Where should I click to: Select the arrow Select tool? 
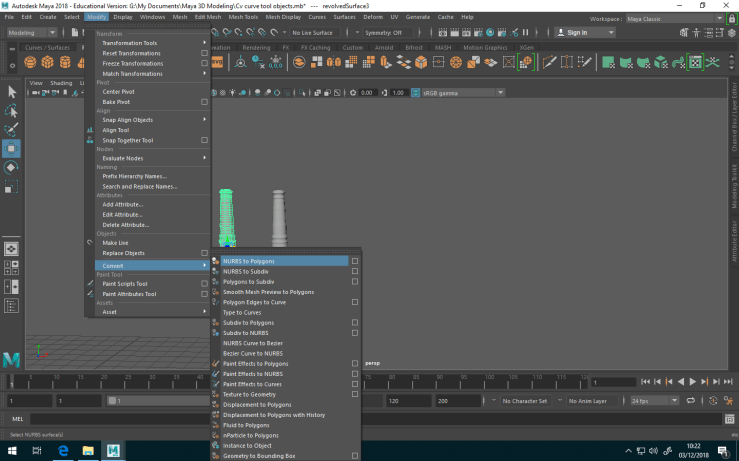coord(12,92)
